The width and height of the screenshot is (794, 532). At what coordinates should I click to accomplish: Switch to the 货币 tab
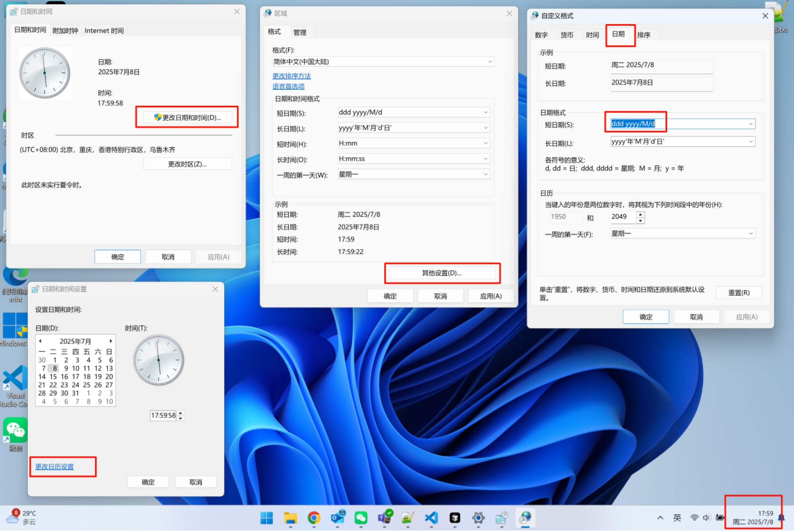[566, 35]
